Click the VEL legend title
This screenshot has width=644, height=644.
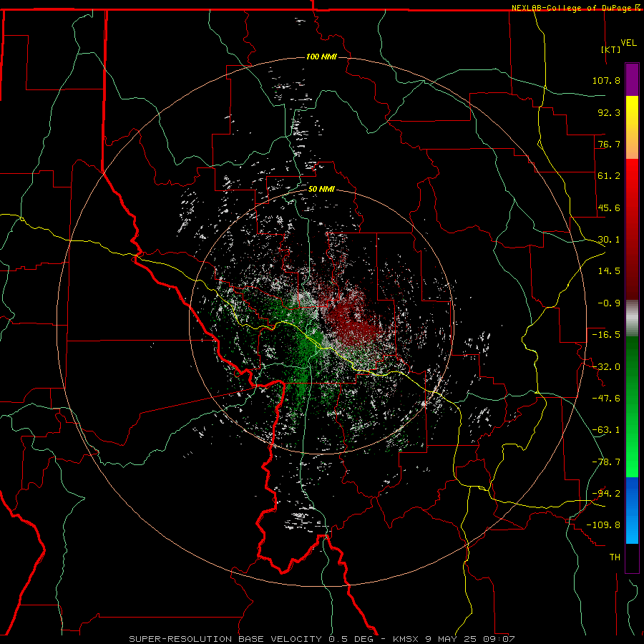coord(628,43)
